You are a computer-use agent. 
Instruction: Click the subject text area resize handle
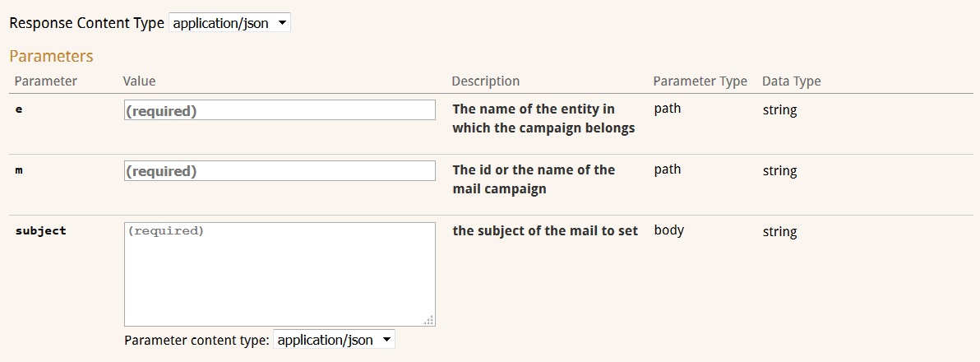(429, 321)
